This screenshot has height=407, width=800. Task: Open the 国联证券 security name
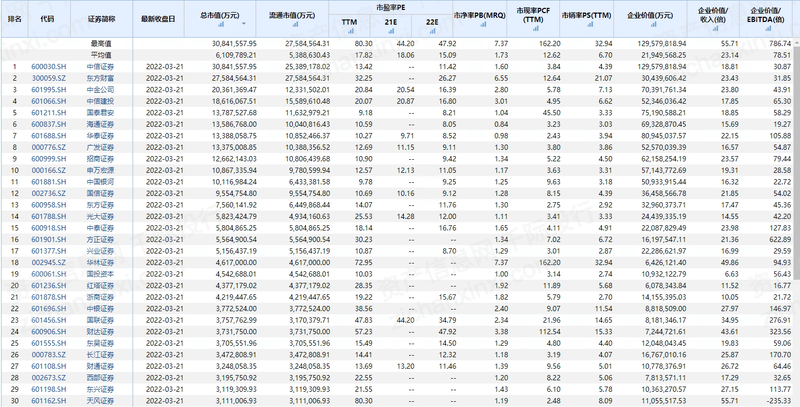(101, 320)
